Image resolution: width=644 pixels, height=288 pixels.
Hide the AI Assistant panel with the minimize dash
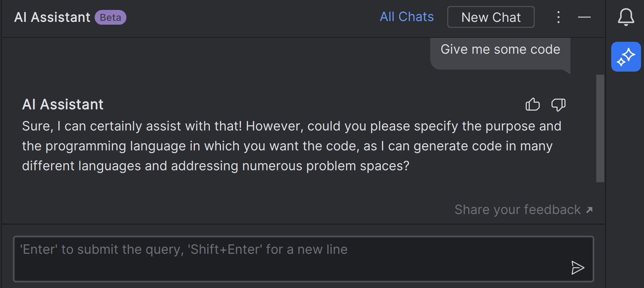[x=584, y=17]
